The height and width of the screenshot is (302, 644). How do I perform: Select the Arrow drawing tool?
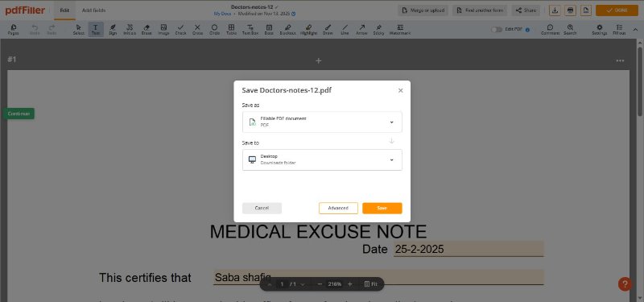click(x=361, y=29)
